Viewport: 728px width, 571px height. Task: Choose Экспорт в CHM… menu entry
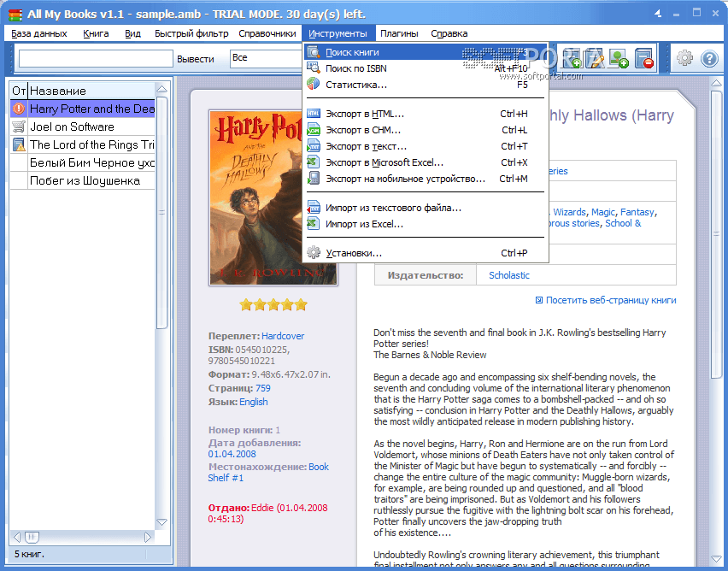(426, 130)
